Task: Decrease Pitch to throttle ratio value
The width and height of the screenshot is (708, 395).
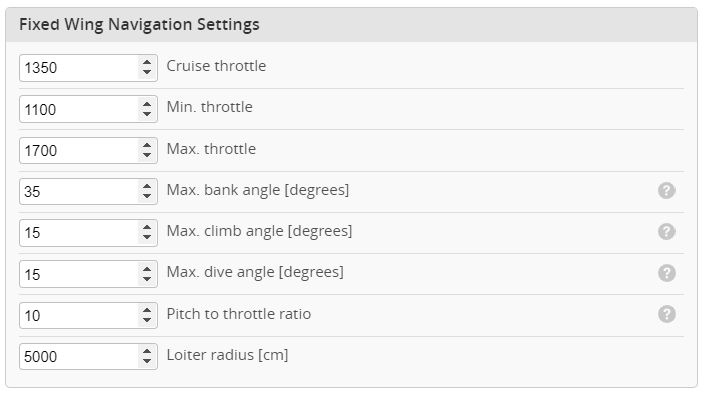Action: tap(147, 321)
